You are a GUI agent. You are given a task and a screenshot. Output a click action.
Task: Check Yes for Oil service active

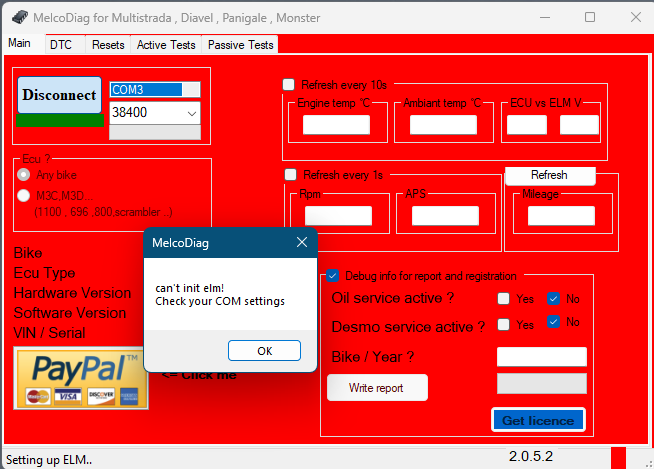tap(503, 298)
